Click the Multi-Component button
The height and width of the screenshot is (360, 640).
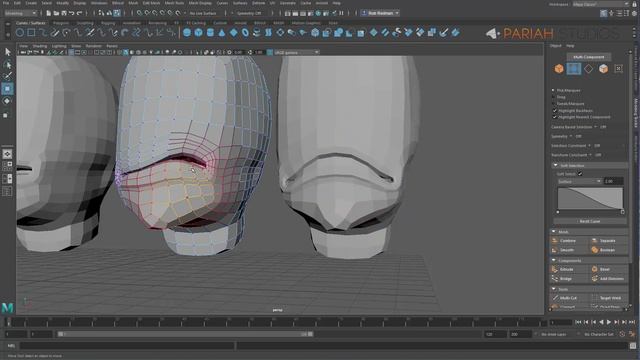589,57
